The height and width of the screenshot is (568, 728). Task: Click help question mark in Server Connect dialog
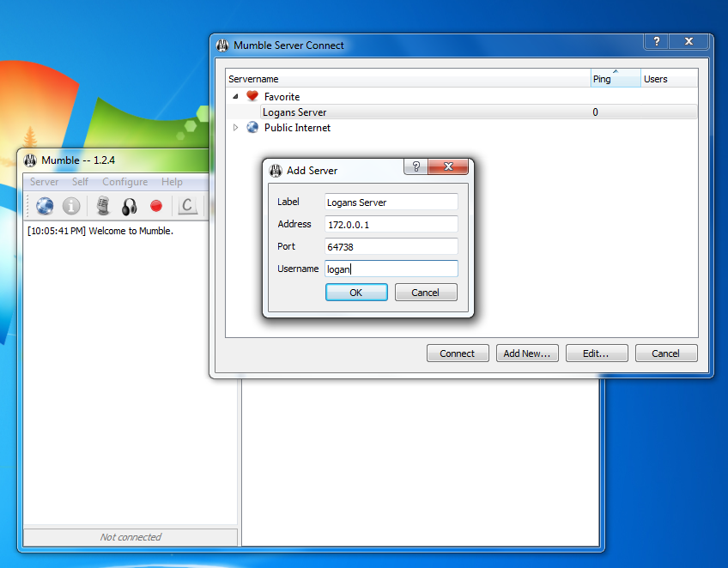pos(656,41)
